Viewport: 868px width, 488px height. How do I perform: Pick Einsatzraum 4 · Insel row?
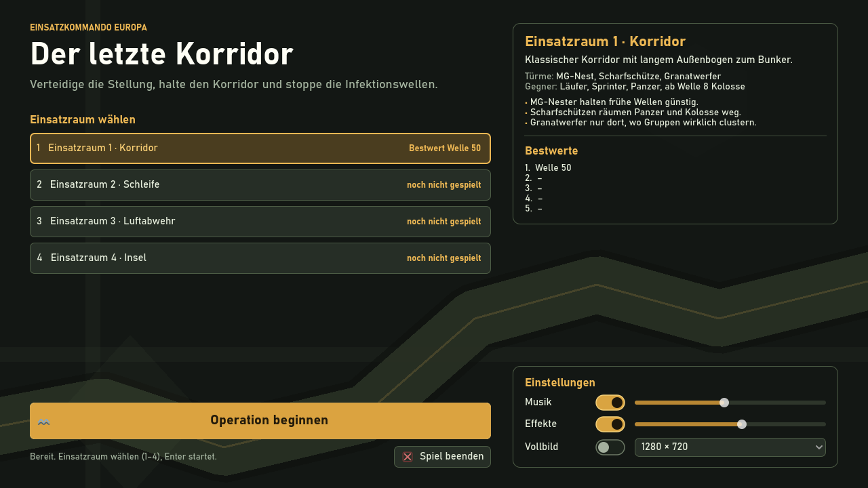tap(260, 258)
